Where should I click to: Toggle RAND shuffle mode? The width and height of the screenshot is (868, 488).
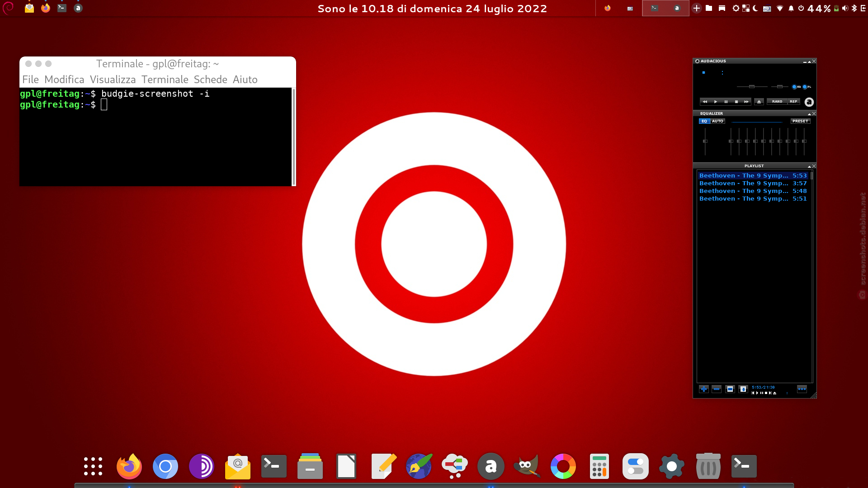(777, 102)
